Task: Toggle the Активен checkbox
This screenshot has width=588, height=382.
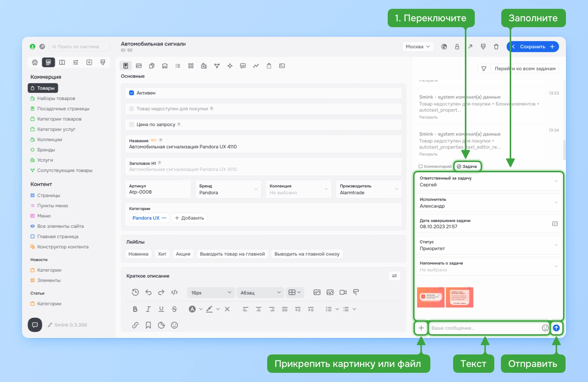Action: (132, 93)
